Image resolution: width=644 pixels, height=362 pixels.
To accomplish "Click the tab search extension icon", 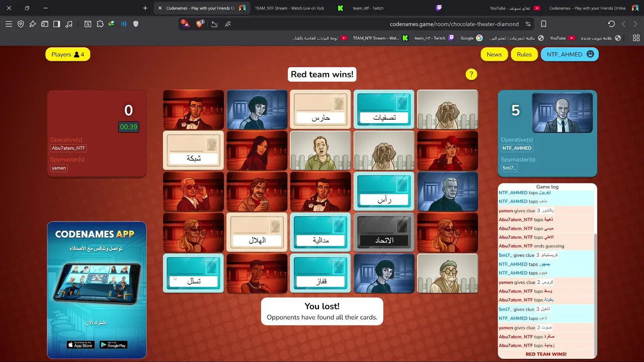I will (x=88, y=24).
